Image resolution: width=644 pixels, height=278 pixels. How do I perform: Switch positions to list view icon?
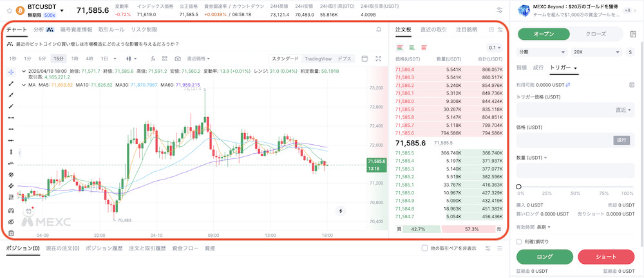click(x=500, y=248)
